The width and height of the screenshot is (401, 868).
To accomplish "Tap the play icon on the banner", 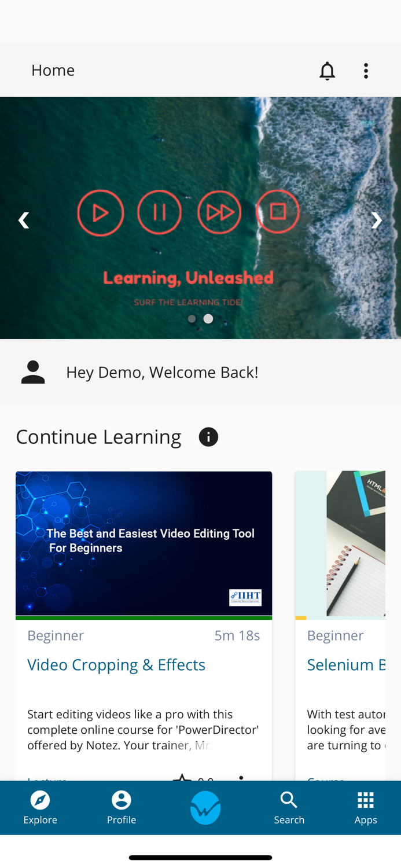I will [100, 212].
